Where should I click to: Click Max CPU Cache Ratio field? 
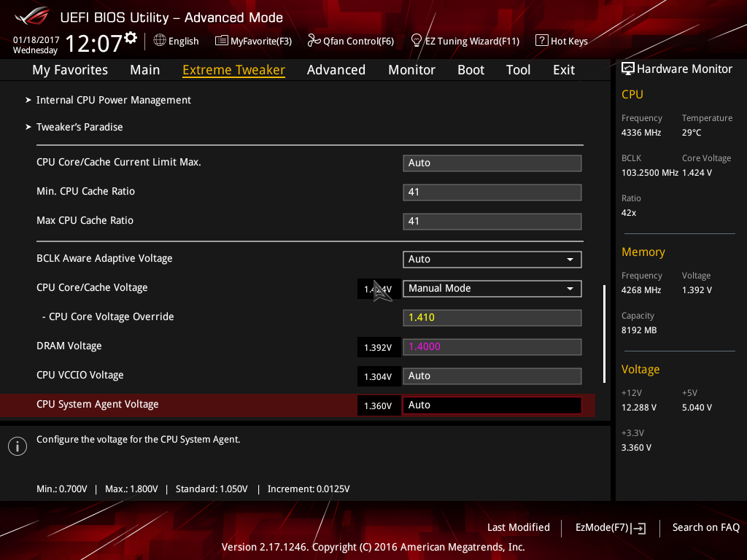click(492, 222)
